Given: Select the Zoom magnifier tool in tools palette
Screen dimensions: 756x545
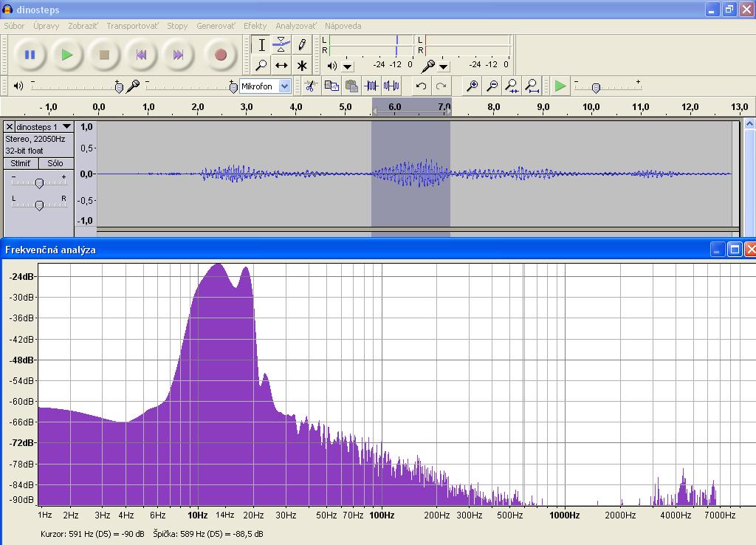Looking at the screenshot, I should [x=261, y=65].
